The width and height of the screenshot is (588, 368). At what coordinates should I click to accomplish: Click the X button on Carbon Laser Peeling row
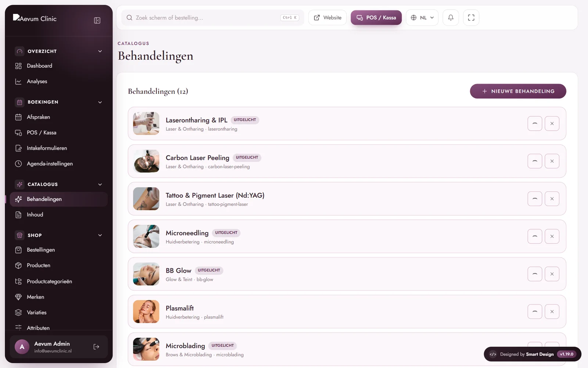552,161
